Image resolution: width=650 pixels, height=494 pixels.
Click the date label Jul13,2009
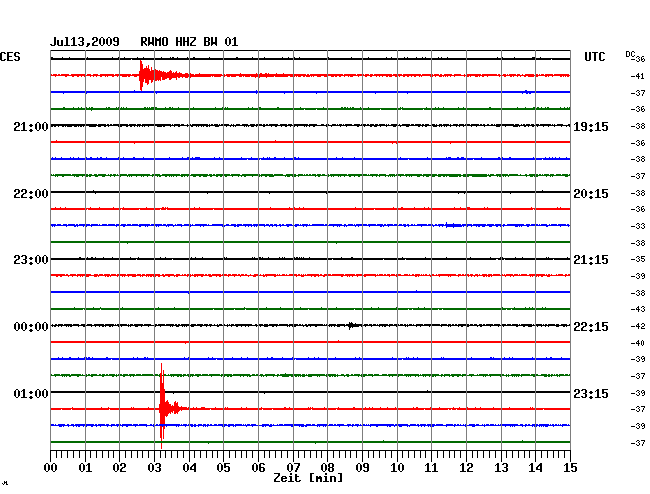(85, 42)
